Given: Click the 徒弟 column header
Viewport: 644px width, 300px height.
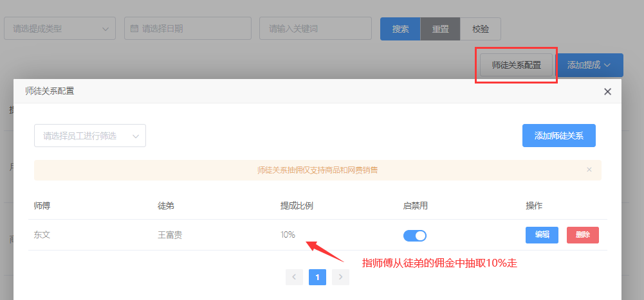Looking at the screenshot, I should coord(166,206).
